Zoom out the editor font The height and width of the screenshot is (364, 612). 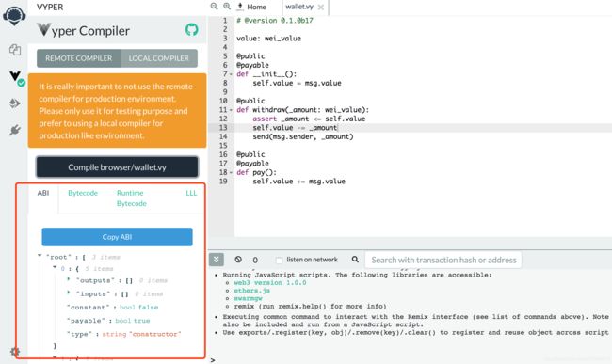214,7
